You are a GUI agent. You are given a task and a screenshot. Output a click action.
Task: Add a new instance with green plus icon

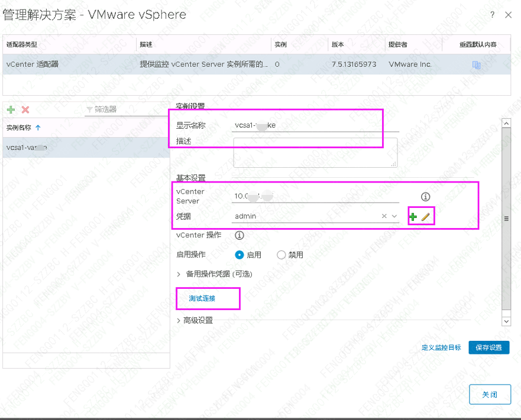[x=11, y=110]
